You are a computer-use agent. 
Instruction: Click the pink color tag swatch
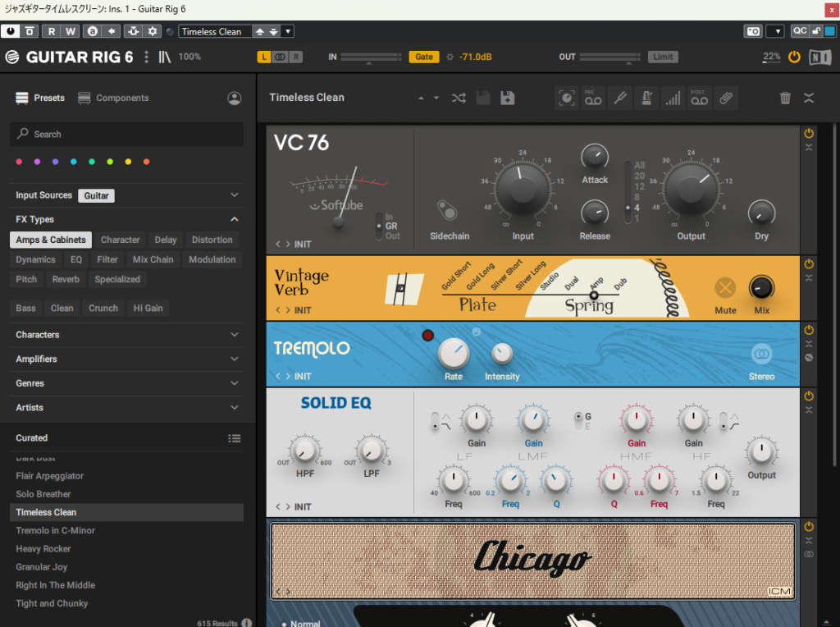19,162
